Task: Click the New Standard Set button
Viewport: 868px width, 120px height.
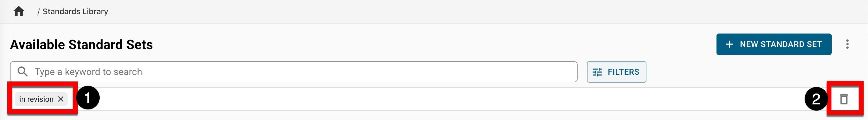Action: (x=773, y=44)
